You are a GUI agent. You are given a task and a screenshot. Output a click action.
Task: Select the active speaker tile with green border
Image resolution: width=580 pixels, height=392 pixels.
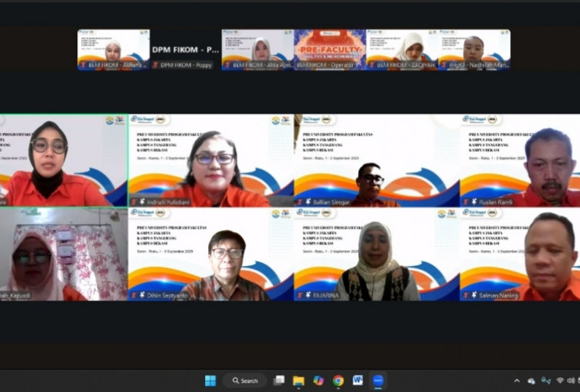click(63, 160)
